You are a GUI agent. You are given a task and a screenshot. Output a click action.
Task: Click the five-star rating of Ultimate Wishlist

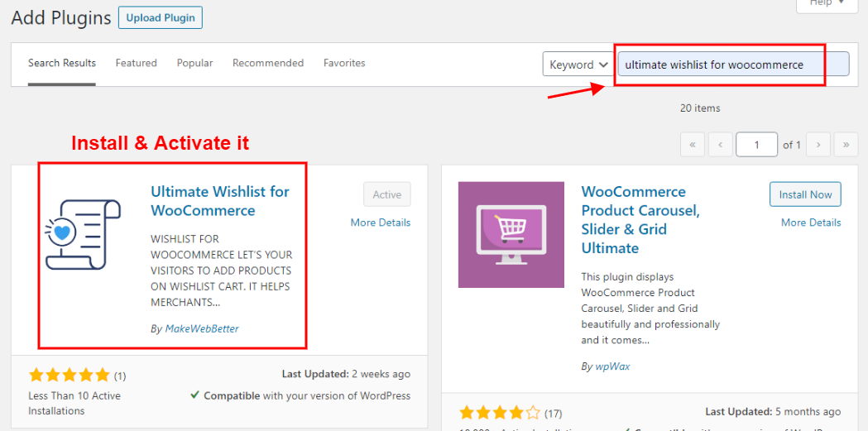coord(70,376)
